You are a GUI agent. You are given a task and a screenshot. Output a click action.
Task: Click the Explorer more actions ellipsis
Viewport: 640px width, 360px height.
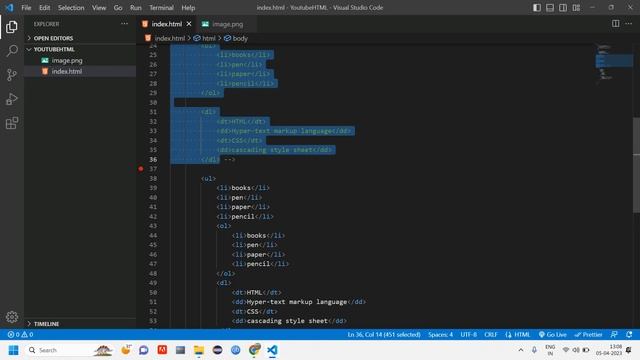[x=124, y=24]
